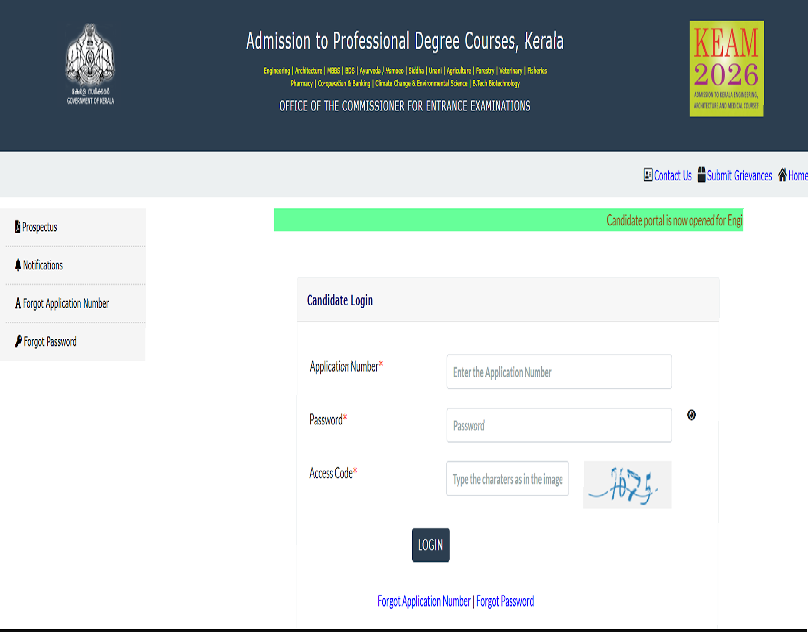Click the Forgot Application Number link below LOGIN
Image resolution: width=808 pixels, height=632 pixels.
point(424,601)
